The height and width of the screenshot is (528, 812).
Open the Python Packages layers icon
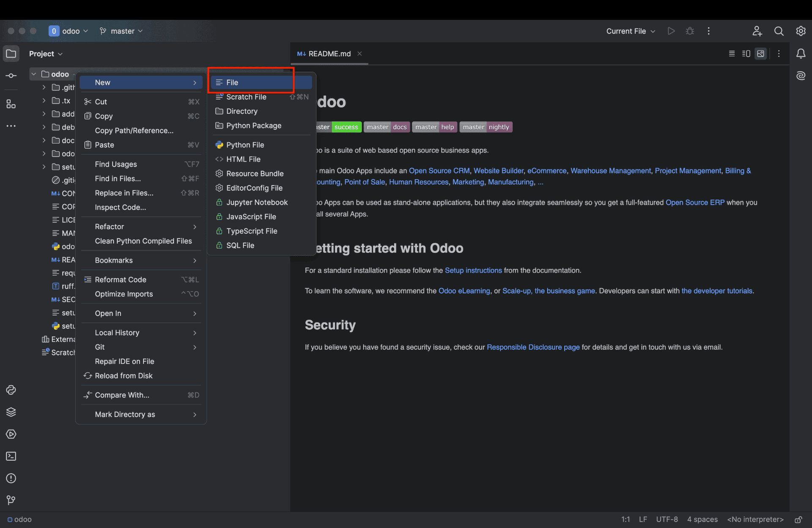coord(11,412)
